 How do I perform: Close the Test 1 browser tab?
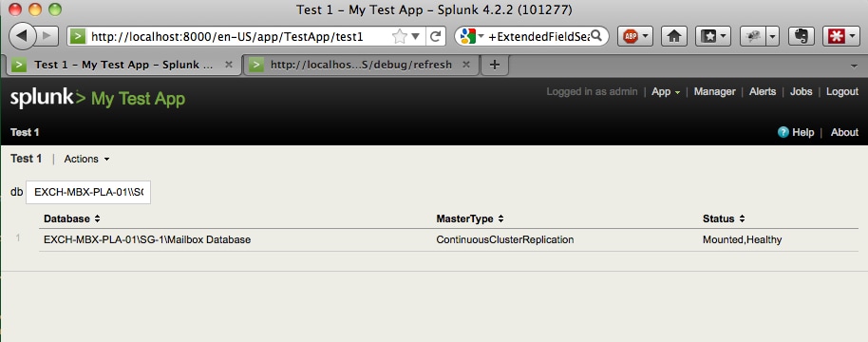pyautogui.click(x=229, y=65)
